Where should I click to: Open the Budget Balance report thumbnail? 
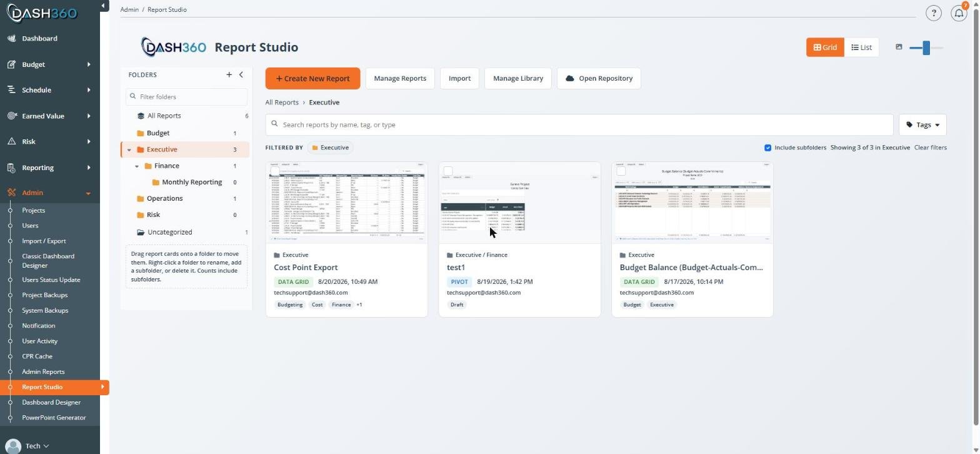click(x=692, y=203)
